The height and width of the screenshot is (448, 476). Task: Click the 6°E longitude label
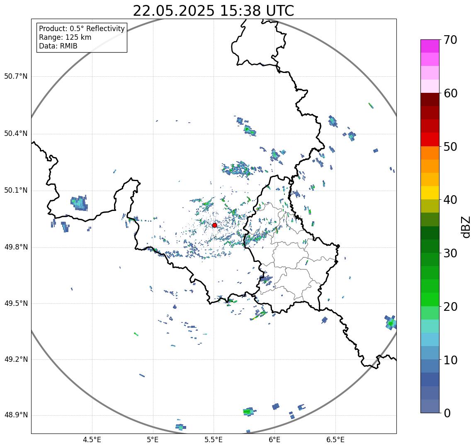point(274,440)
